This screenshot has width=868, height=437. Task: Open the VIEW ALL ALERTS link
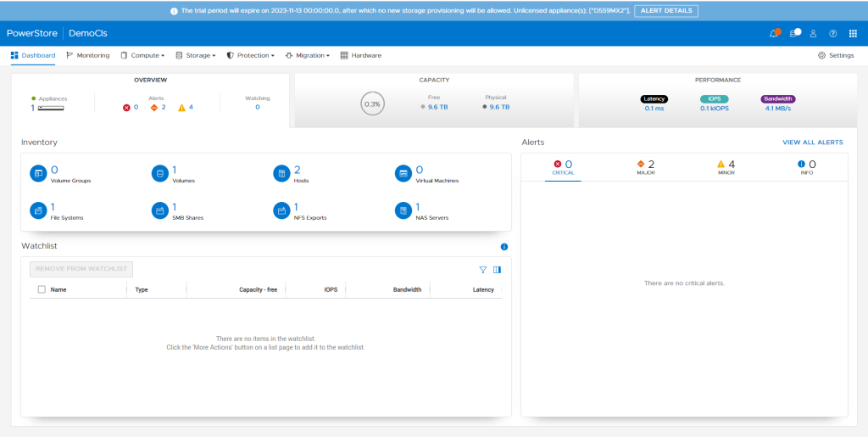(x=812, y=143)
